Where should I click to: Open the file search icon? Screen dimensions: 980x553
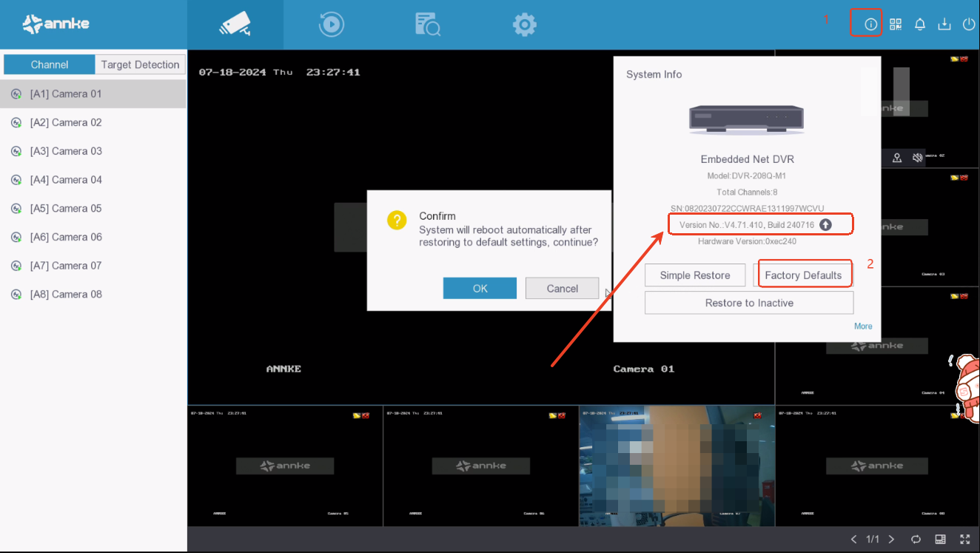coord(428,24)
